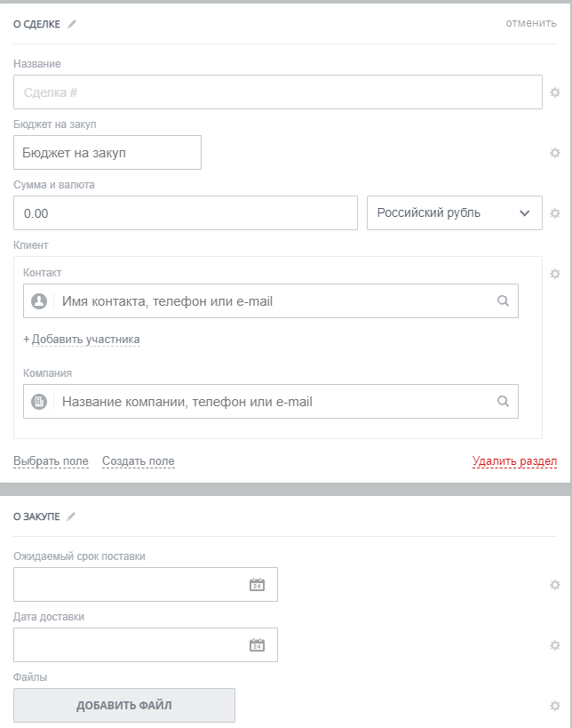This screenshot has height=728, width=572.
Task: Click the amount field showing 0.00
Action: tap(185, 213)
